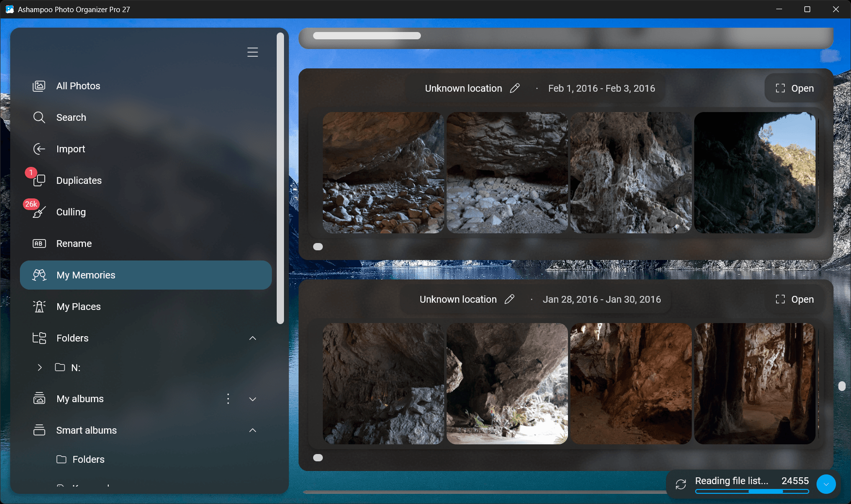Open My Places

pyautogui.click(x=146, y=307)
